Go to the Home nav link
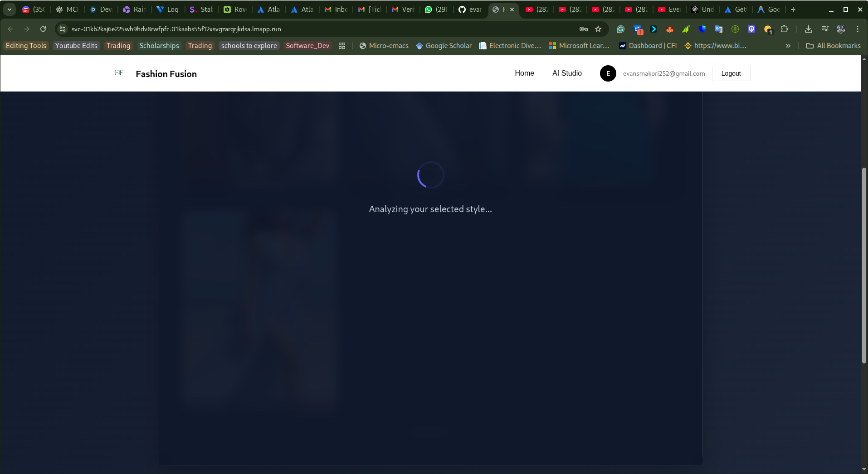This screenshot has width=868, height=474. [x=524, y=73]
